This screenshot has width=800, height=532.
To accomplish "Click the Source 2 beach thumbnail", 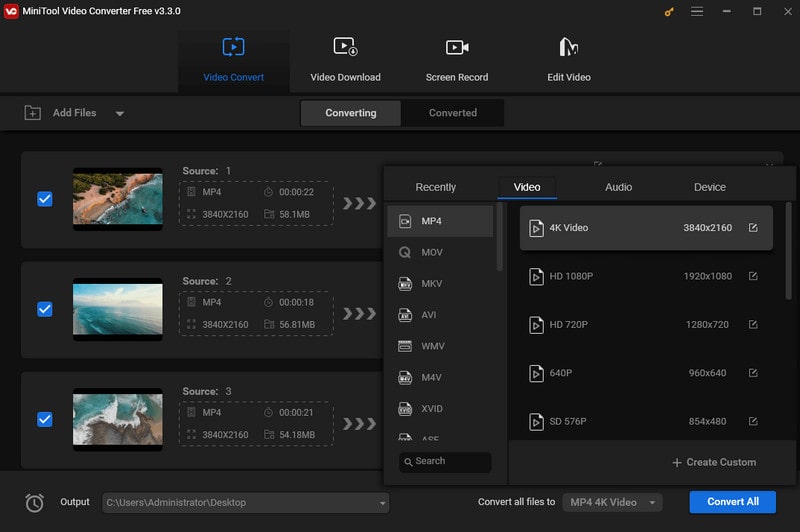I will click(x=118, y=309).
